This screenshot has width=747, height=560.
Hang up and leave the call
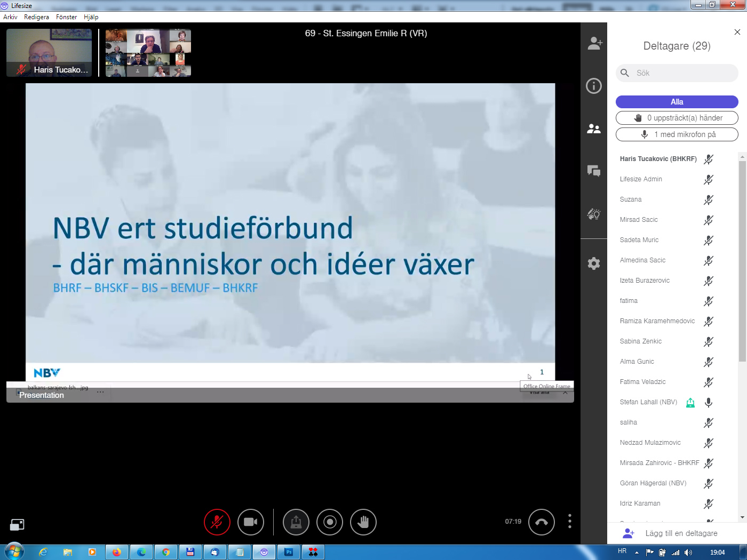(x=542, y=522)
